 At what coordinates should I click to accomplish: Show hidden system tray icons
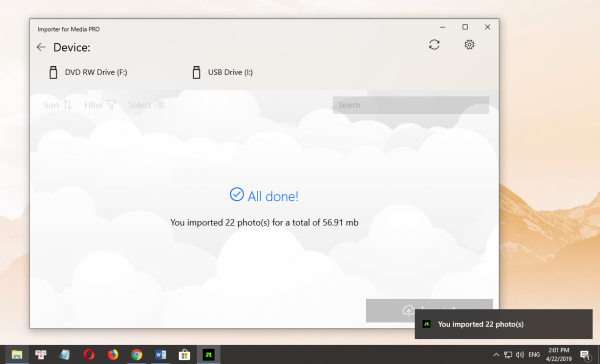[x=496, y=355]
